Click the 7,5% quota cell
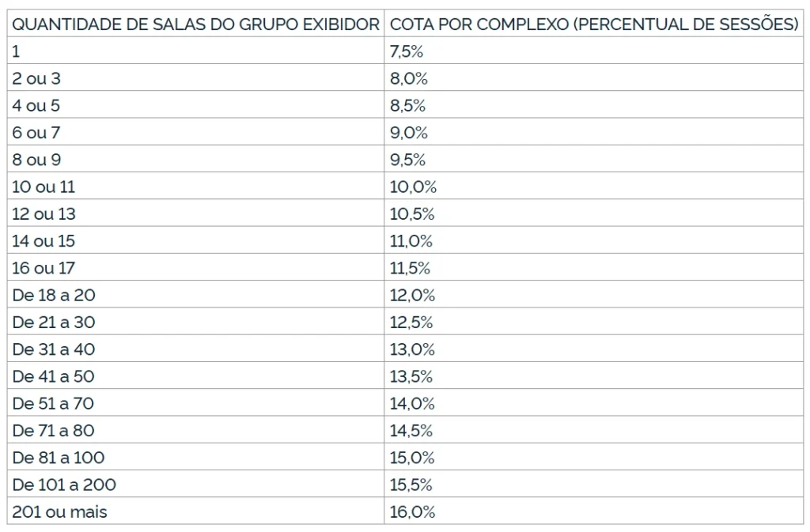 point(407,52)
